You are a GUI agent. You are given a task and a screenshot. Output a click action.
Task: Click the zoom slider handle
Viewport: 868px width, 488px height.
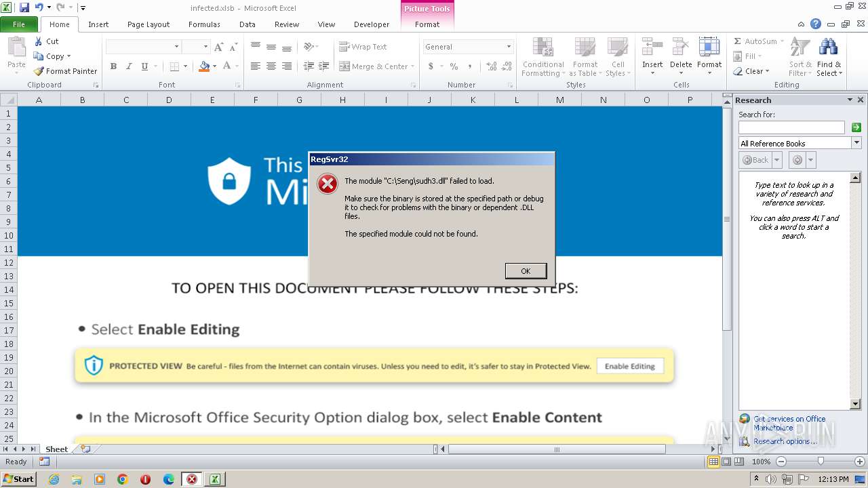821,462
